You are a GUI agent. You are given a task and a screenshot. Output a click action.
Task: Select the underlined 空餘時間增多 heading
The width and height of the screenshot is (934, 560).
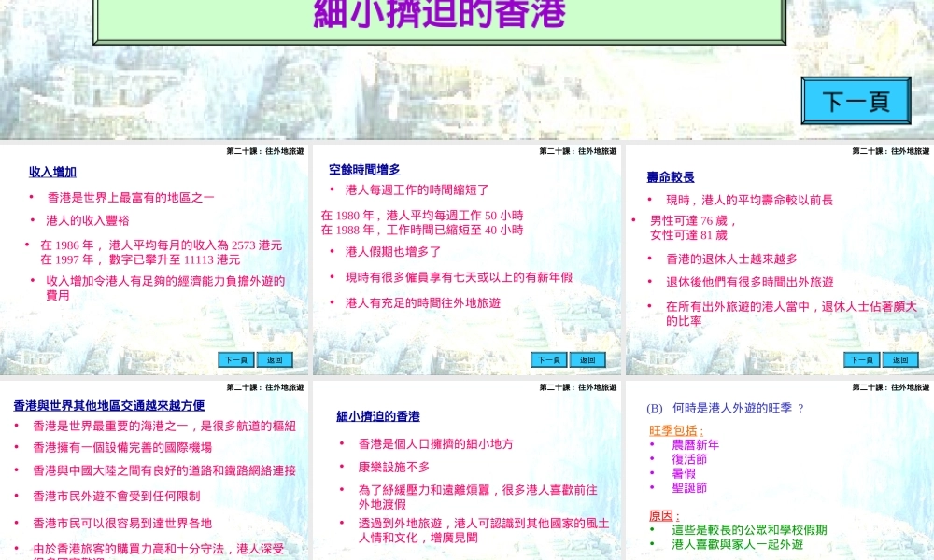[x=366, y=170]
